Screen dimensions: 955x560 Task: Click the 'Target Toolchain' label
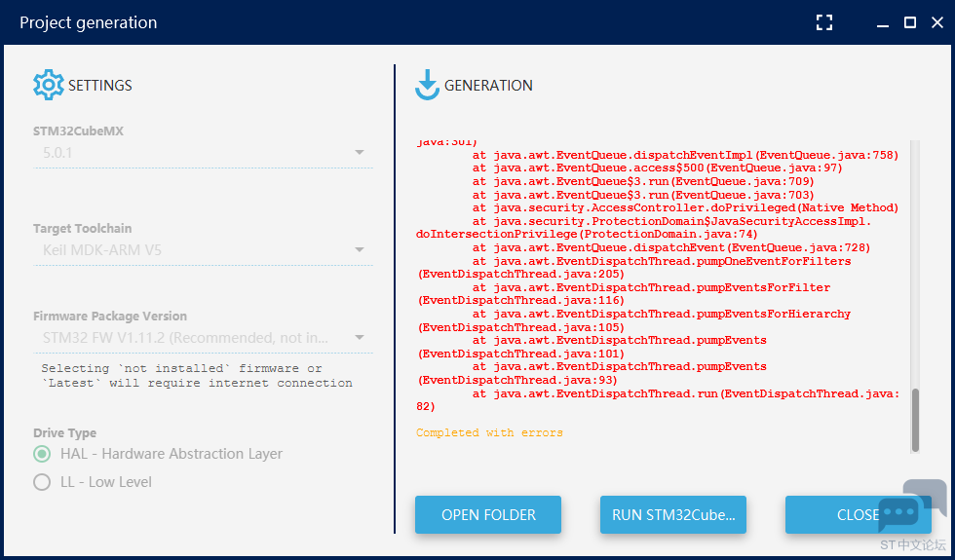[82, 228]
